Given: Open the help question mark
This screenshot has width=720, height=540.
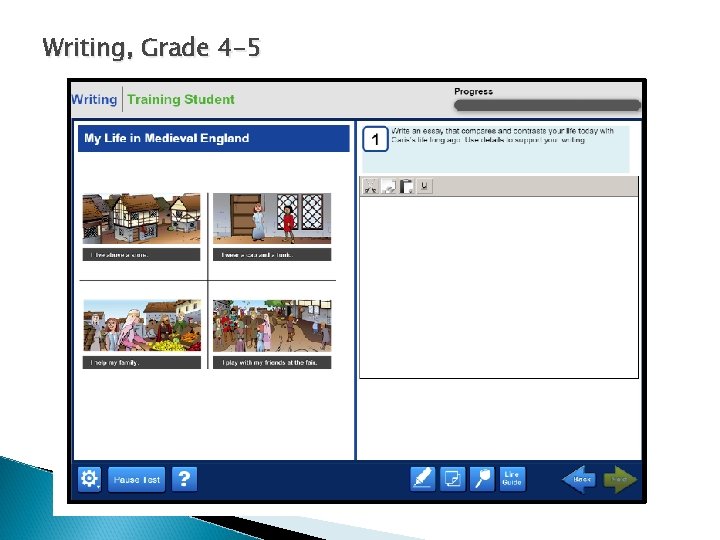Looking at the screenshot, I should pos(185,479).
